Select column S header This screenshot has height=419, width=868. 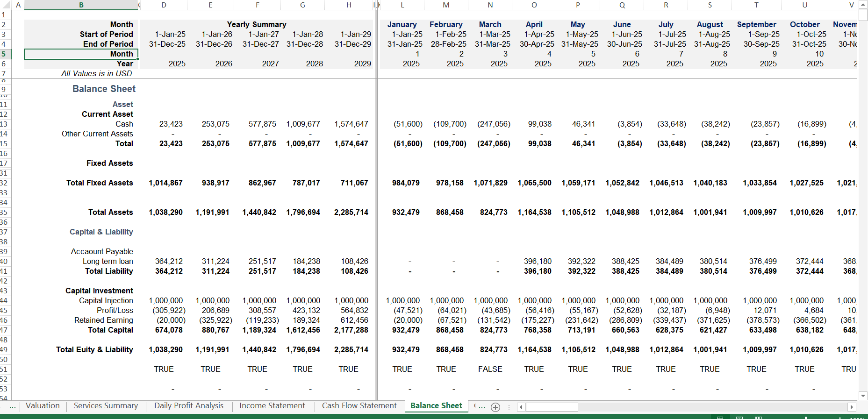click(710, 5)
